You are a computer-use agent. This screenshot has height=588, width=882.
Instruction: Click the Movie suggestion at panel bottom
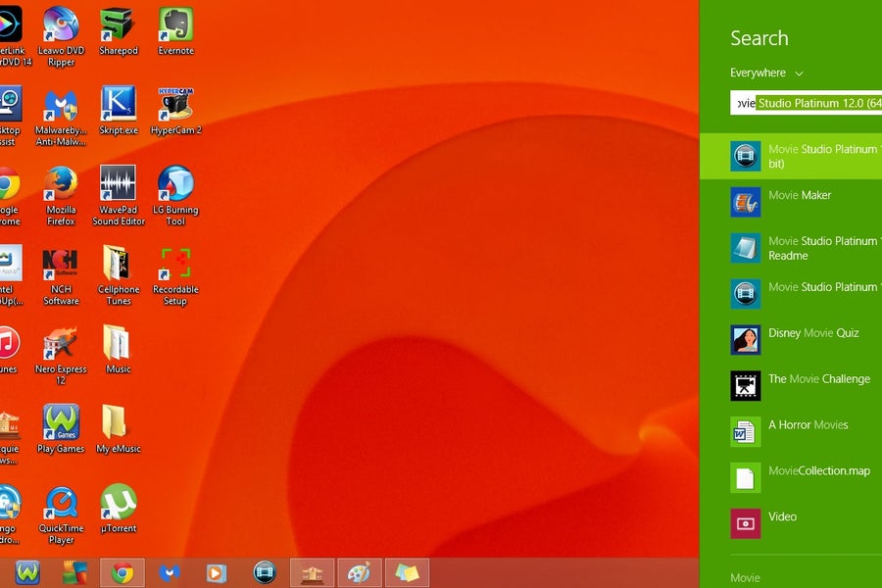click(745, 578)
